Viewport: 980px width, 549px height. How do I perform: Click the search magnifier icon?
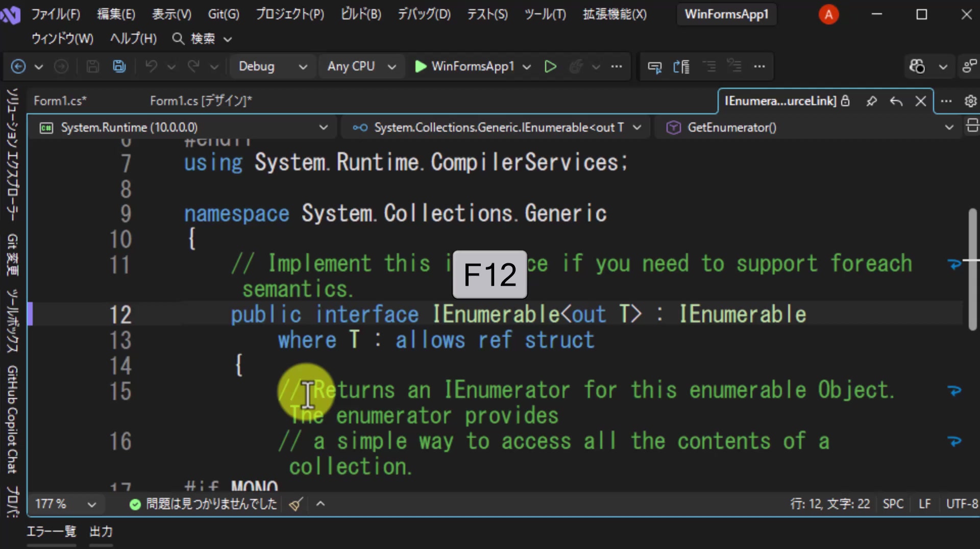178,39
